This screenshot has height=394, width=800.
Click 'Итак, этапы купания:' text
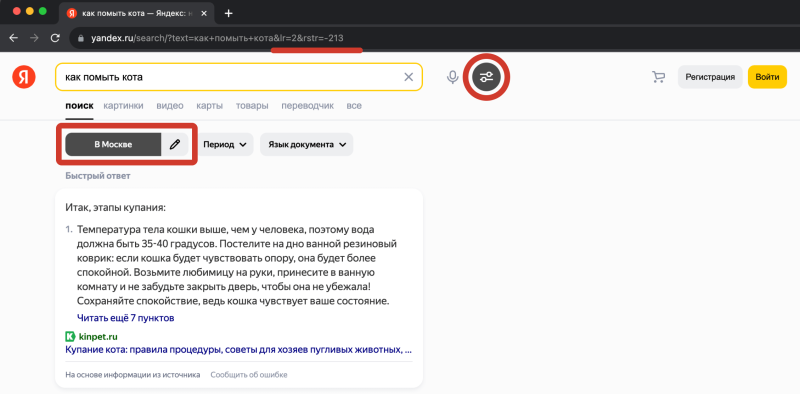[x=116, y=208]
